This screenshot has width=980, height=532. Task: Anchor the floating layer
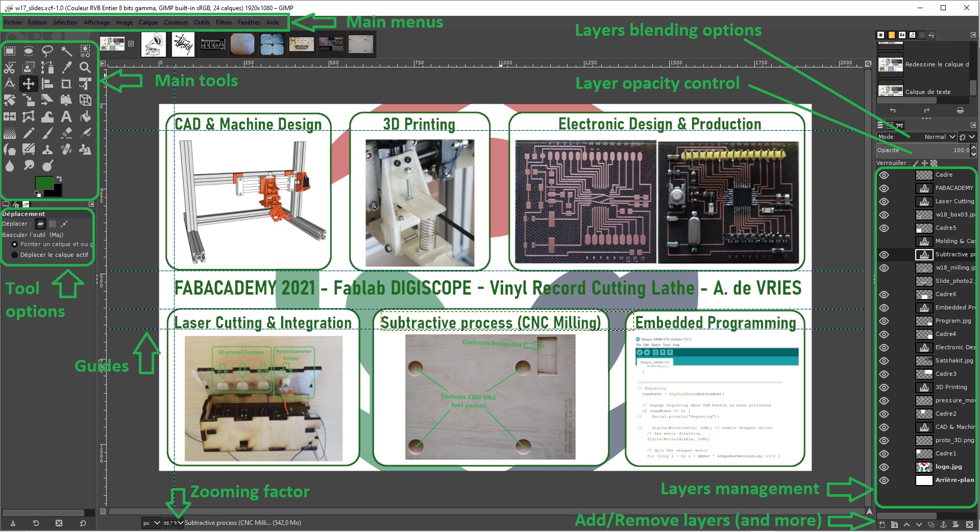[943, 524]
